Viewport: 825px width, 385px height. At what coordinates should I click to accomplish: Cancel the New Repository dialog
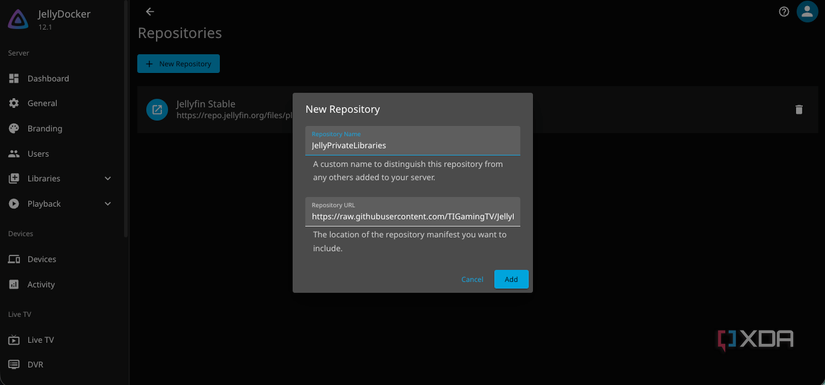pos(472,279)
